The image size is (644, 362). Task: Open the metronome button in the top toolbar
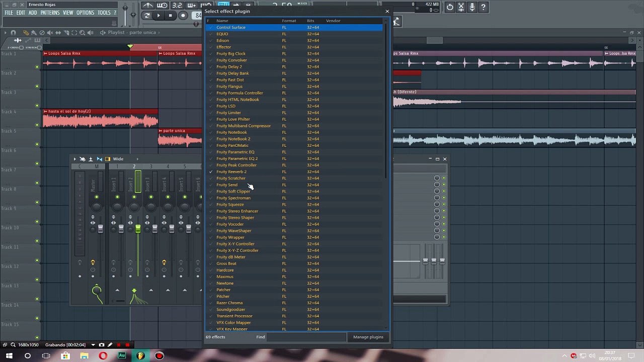coord(148,6)
